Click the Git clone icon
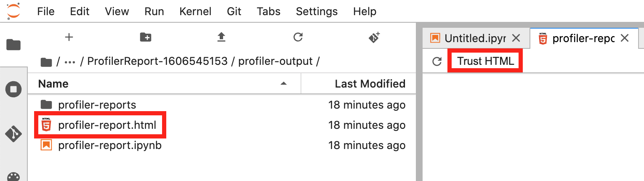The width and height of the screenshot is (644, 181). click(374, 37)
